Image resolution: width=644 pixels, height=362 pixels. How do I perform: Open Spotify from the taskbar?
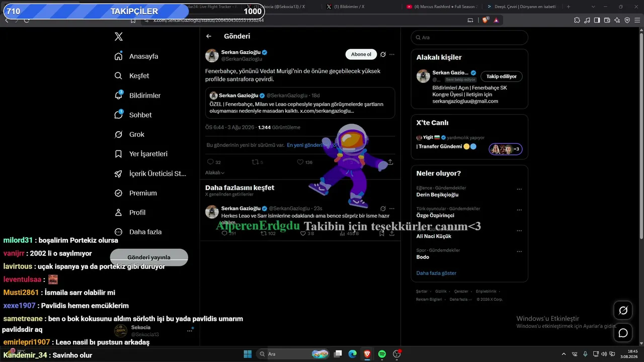pos(382,354)
